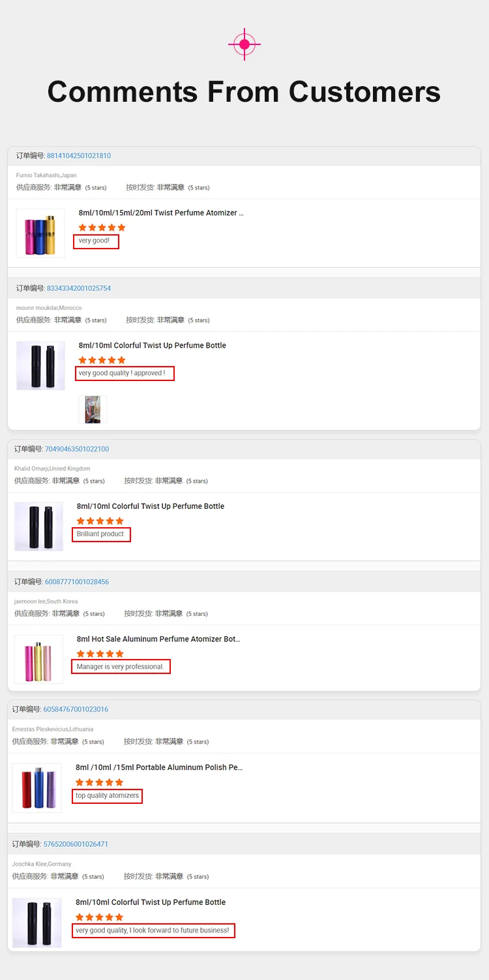
Task: Open order number 60087771001028456
Action: click(77, 582)
